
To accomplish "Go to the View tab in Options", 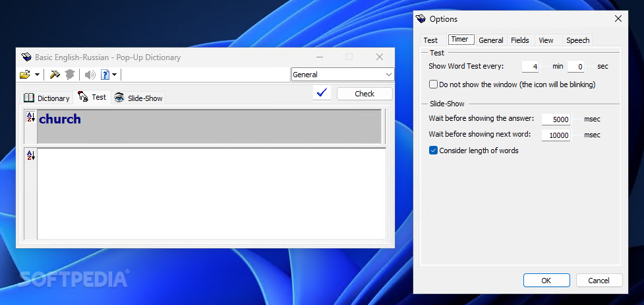I will 546,40.
